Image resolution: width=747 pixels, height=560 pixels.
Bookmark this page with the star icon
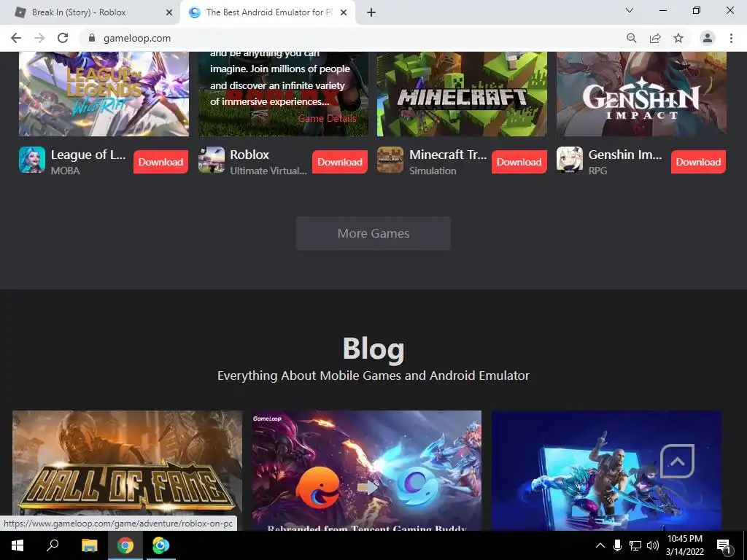click(678, 38)
